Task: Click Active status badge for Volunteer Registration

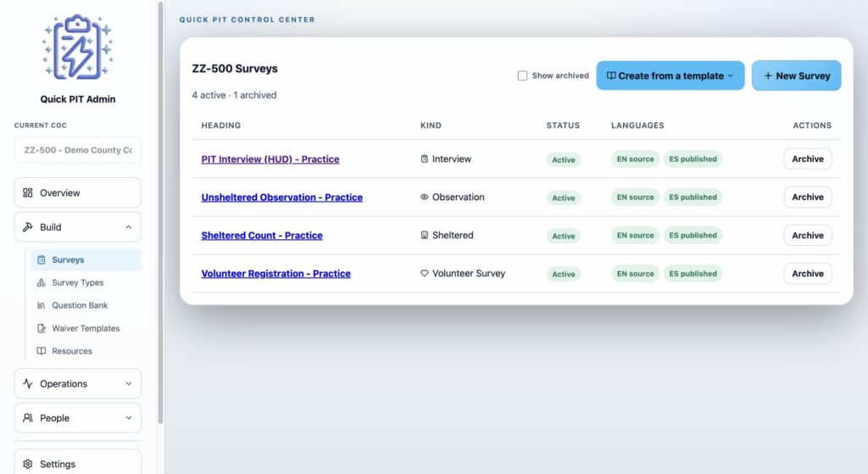Action: [563, 274]
